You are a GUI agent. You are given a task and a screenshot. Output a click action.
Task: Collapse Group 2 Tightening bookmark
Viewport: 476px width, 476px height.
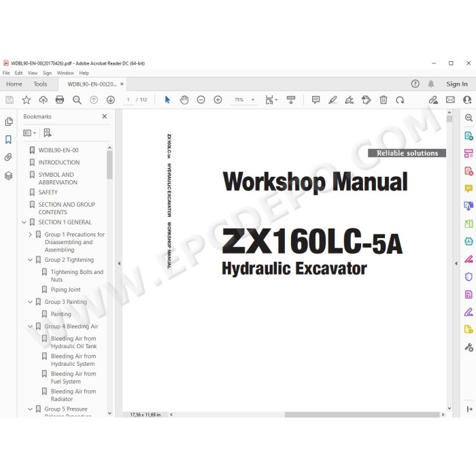30,260
